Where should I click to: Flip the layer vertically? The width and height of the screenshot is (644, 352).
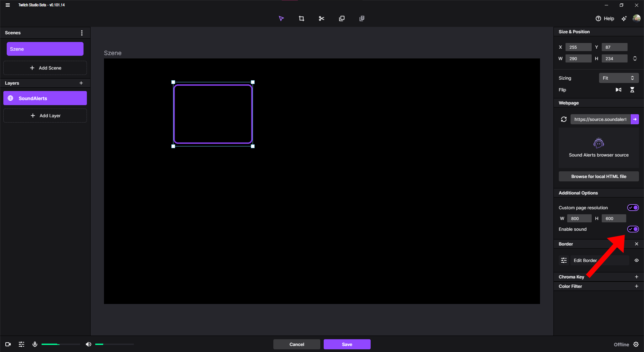pyautogui.click(x=632, y=90)
